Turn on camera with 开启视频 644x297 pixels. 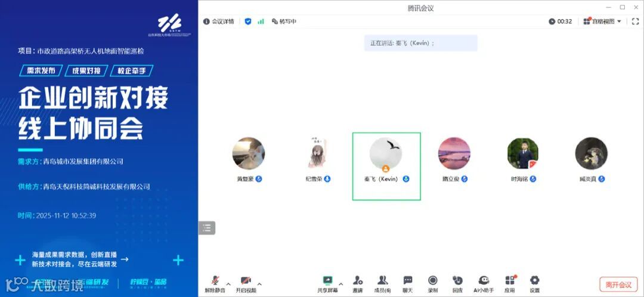pyautogui.click(x=246, y=284)
